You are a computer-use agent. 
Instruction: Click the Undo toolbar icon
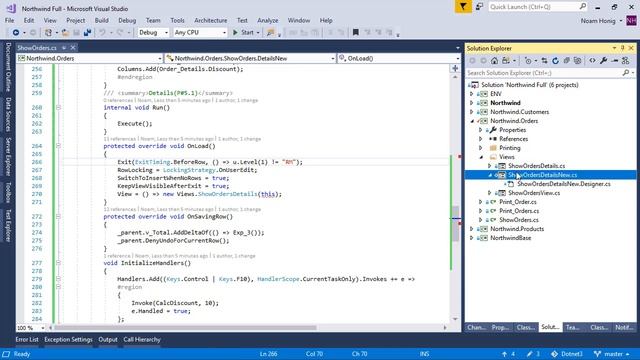tap(102, 32)
